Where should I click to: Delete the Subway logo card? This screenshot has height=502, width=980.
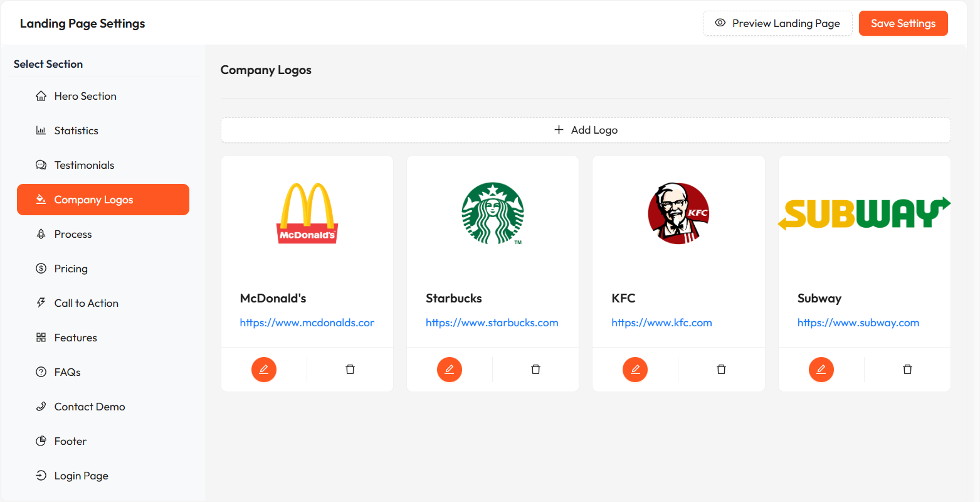pos(907,370)
